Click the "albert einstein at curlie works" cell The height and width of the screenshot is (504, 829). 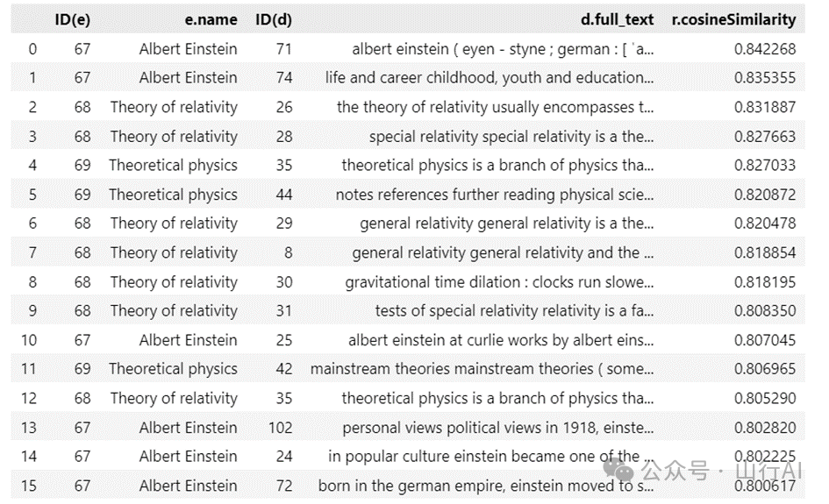click(501, 340)
